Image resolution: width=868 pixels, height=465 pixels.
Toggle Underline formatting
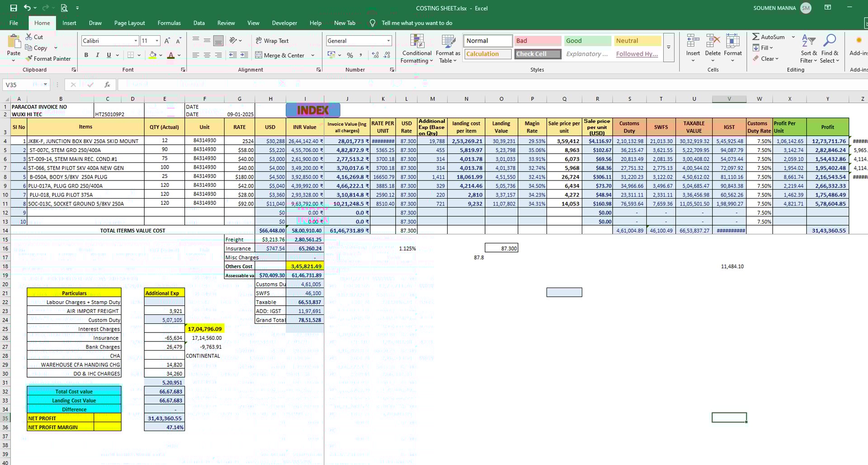108,55
